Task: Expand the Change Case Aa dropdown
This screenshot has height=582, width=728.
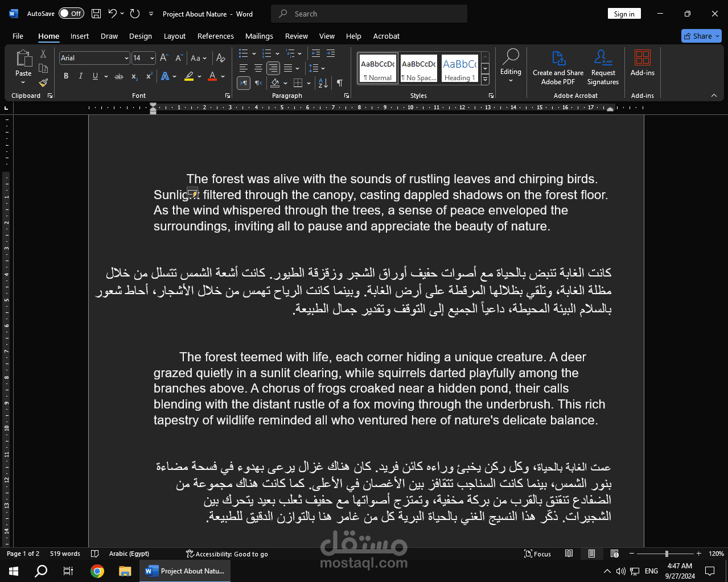Action: (x=204, y=58)
